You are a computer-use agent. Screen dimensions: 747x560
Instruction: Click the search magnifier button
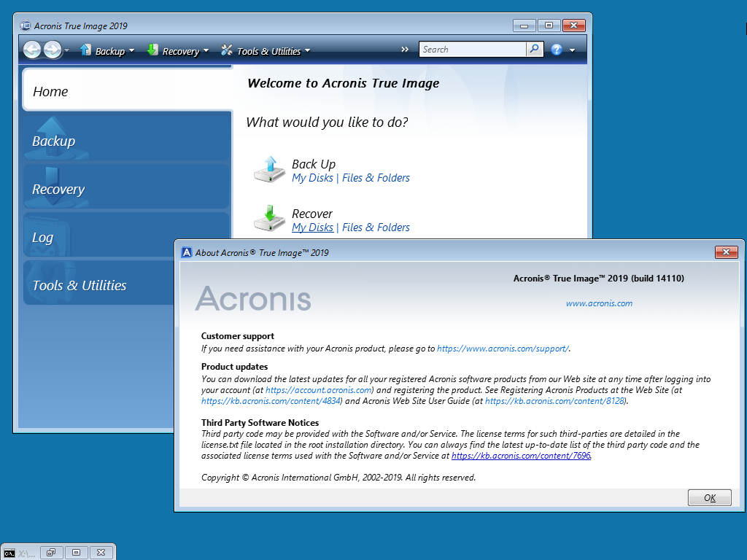[535, 50]
